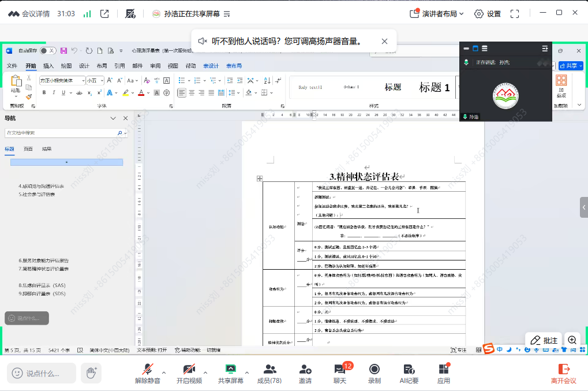This screenshot has height=391, width=588.
Task: Switch to 页面 tab in navigation pane
Action: pos(29,148)
